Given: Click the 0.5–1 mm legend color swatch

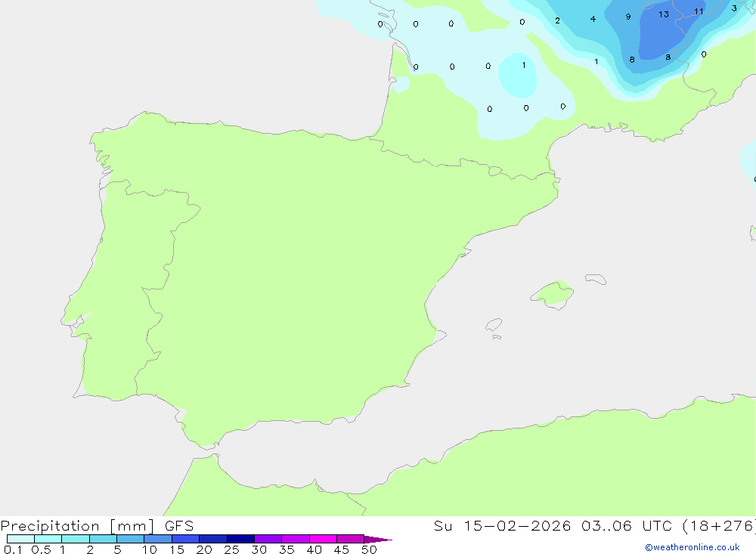Looking at the screenshot, I should pos(48,539).
